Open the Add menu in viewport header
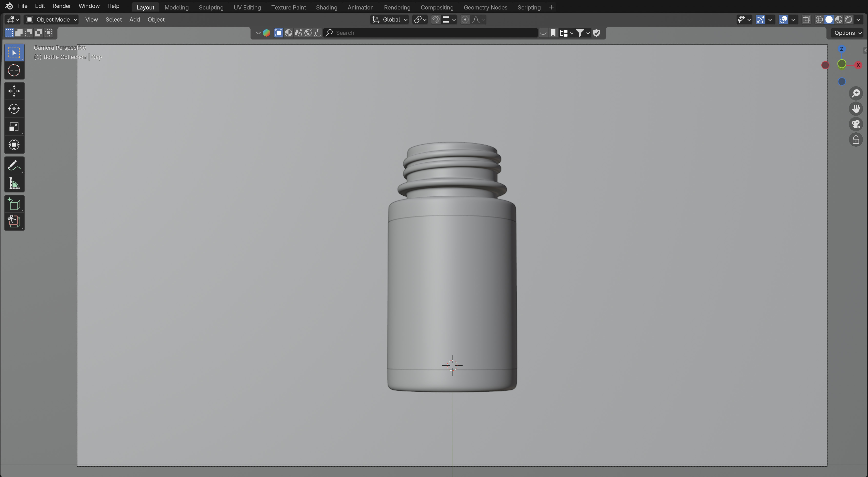Image resolution: width=868 pixels, height=477 pixels. [134, 19]
